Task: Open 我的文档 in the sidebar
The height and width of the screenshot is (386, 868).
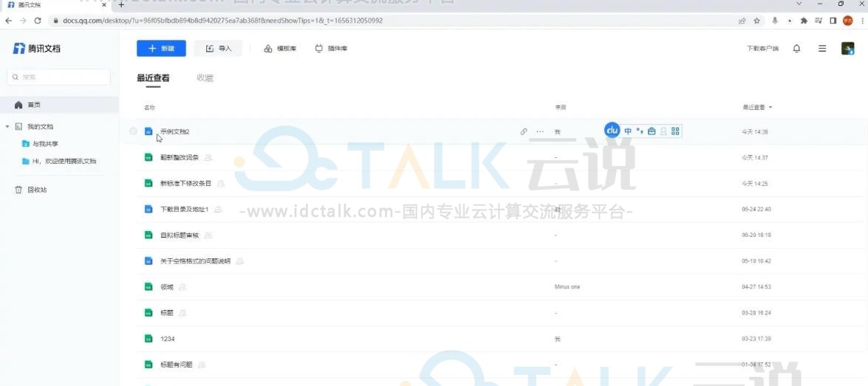Action: (x=41, y=127)
